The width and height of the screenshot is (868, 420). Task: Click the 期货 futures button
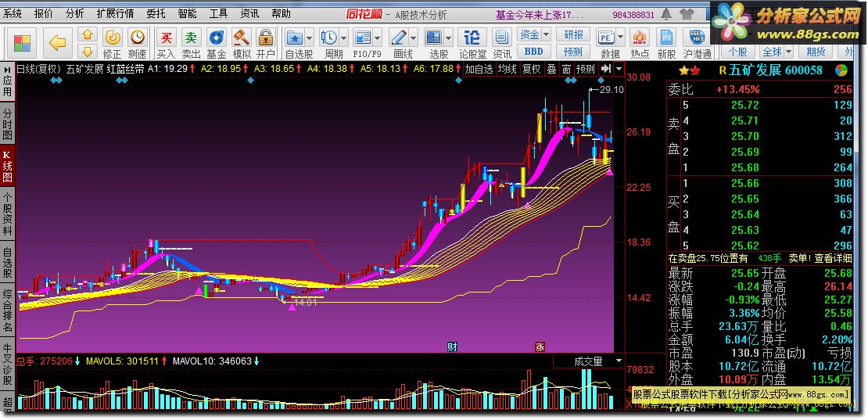point(816,52)
